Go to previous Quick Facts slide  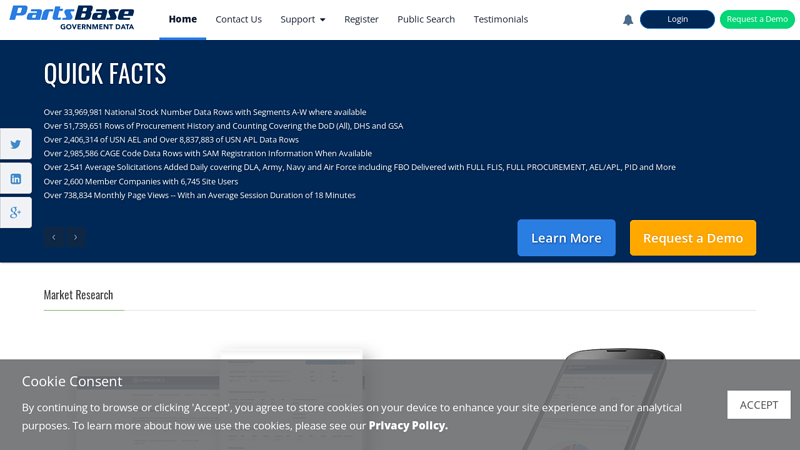54,237
